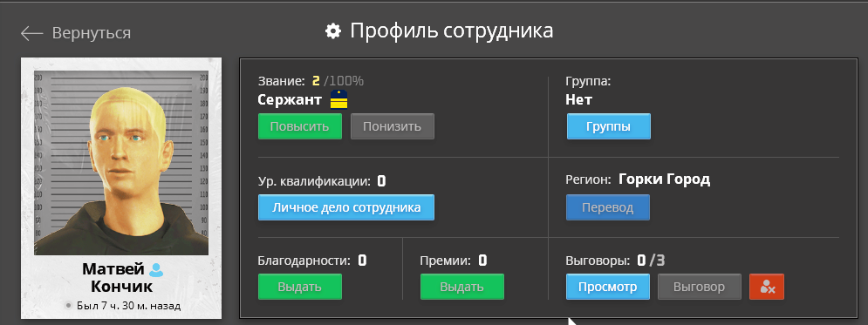Click the Группа value Нет
Screen dimensions: 868x325
(x=578, y=99)
